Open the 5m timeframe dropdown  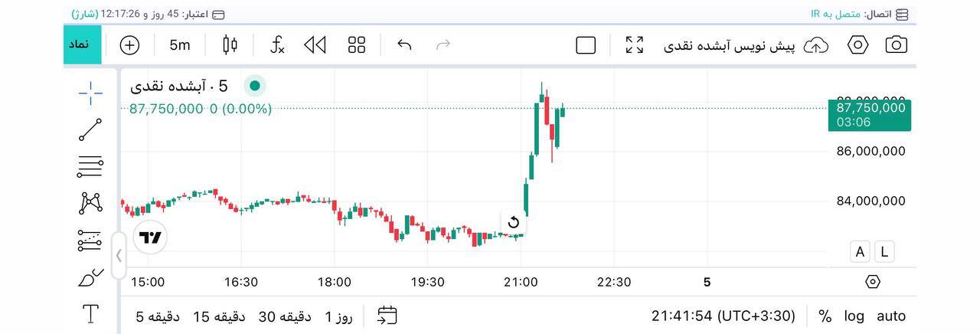click(180, 45)
